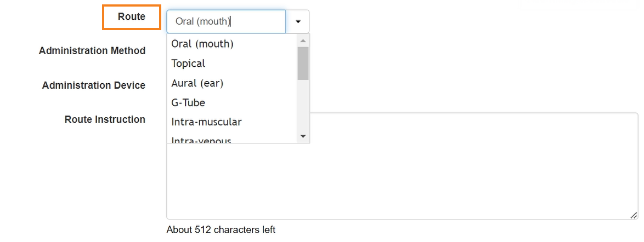The height and width of the screenshot is (242, 644).
Task: Select Oral (mouth) from the list
Action: pos(231,43)
